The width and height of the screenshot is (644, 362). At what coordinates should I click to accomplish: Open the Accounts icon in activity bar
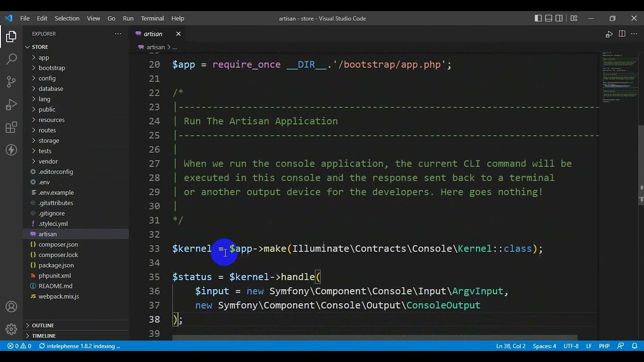[x=11, y=307]
